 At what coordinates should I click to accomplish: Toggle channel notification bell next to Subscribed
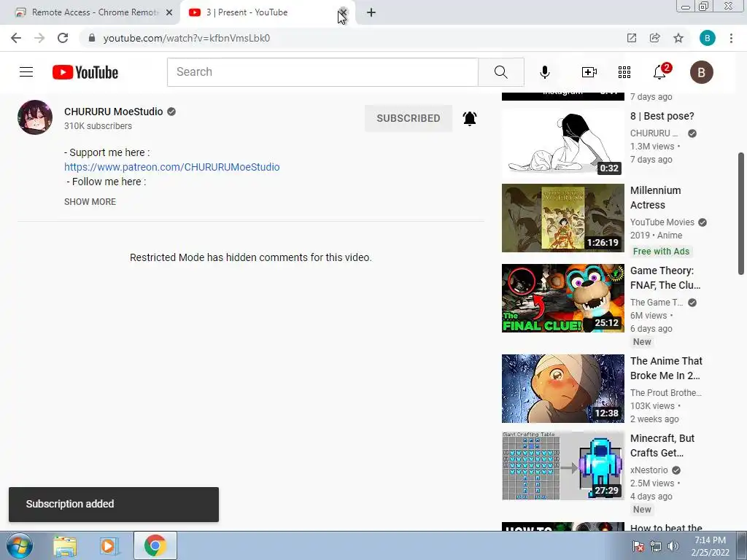click(470, 118)
